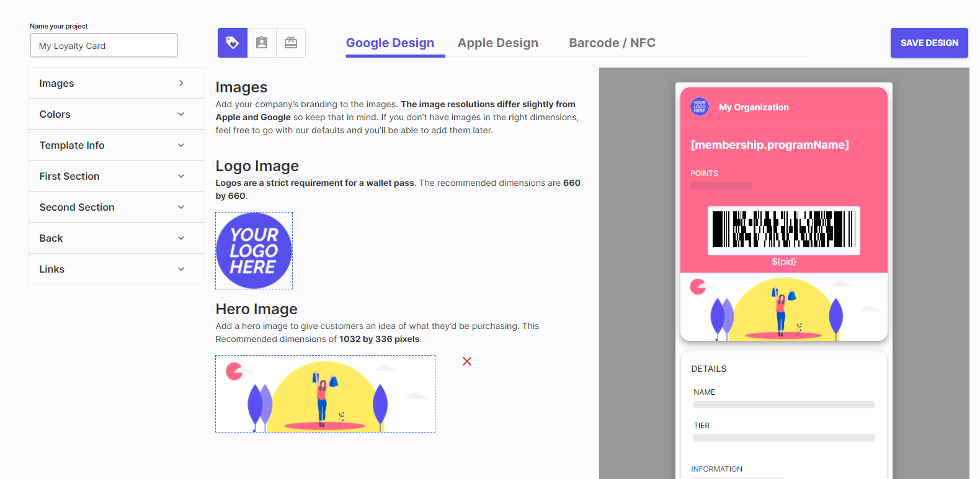This screenshot has height=479, width=980.
Task: Remove the hero image with the red X
Action: pos(467,361)
